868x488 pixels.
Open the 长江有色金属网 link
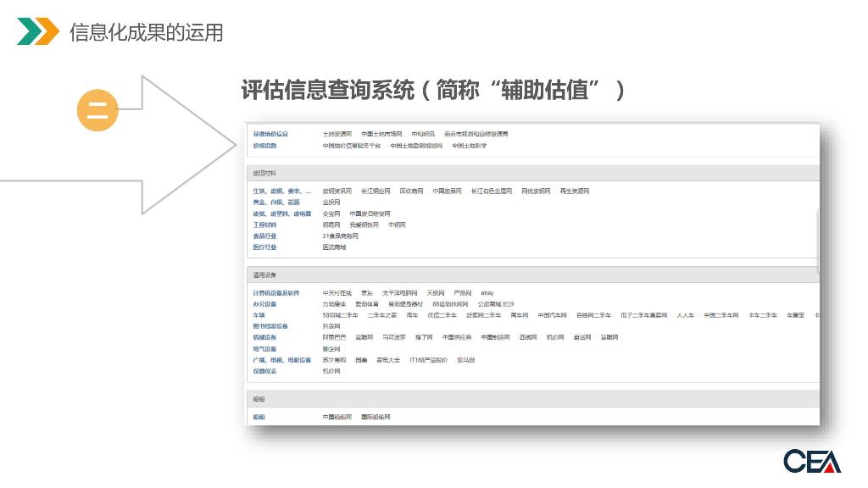(492, 191)
